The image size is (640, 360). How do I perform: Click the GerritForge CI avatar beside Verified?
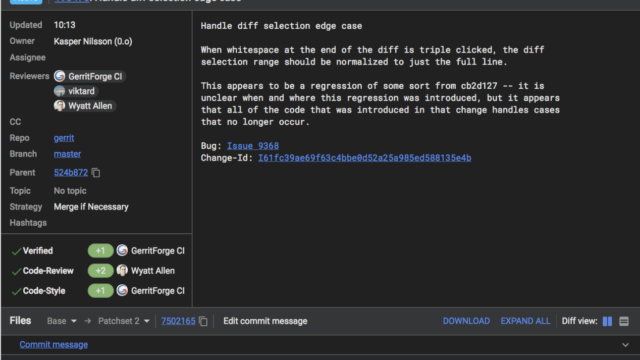122,251
